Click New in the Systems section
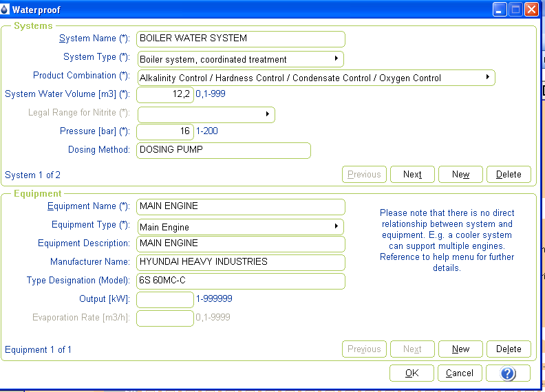The height and width of the screenshot is (392, 545). [x=460, y=175]
